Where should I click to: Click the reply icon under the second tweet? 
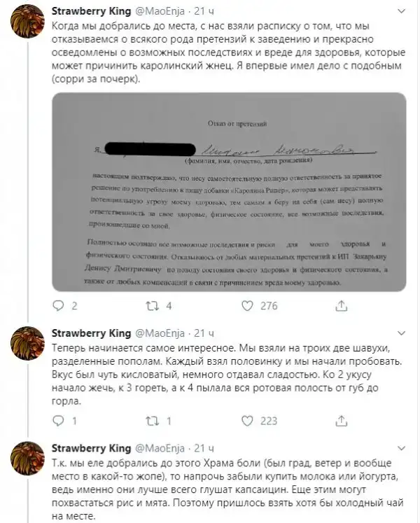[x=57, y=421]
